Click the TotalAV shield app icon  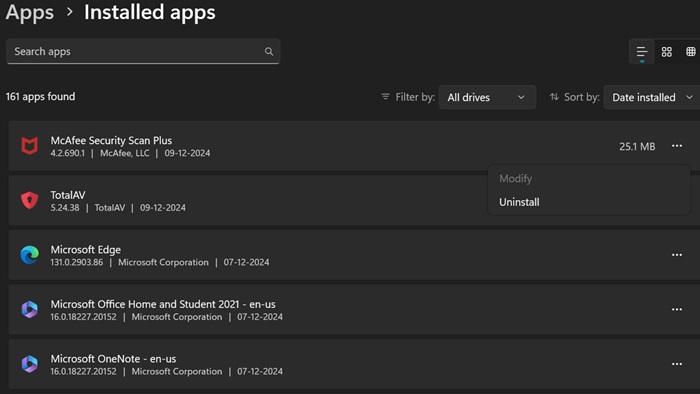pyautogui.click(x=29, y=200)
